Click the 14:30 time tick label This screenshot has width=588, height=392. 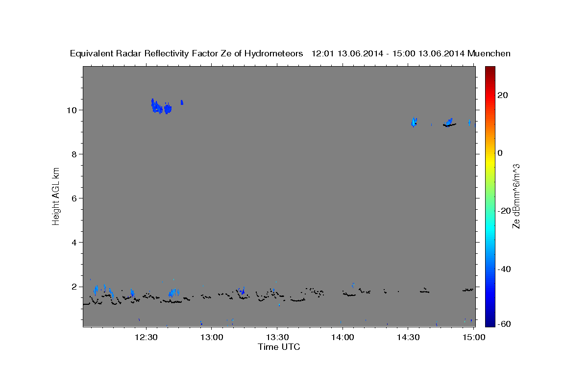[408, 337]
